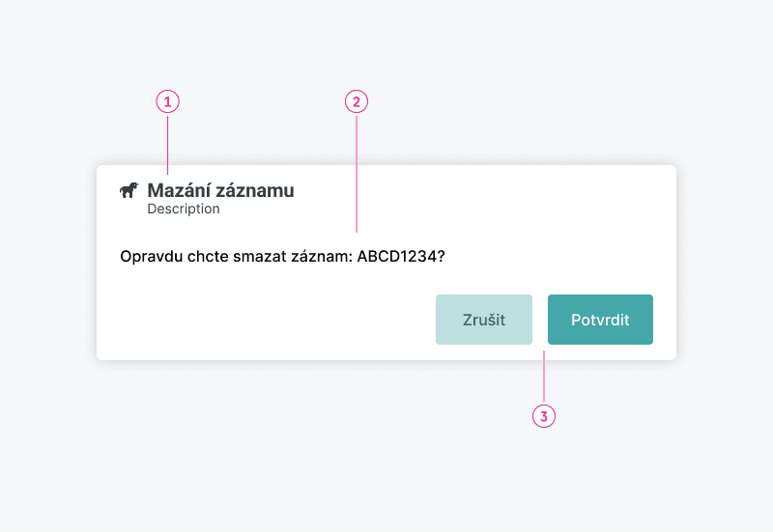
Task: Select the 'Description' subtitle text
Action: 184,209
